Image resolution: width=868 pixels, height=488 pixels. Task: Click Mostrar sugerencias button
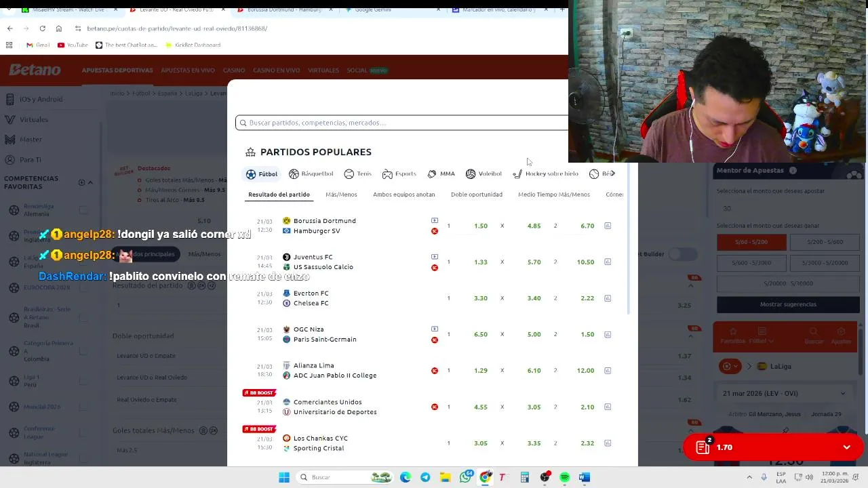[x=788, y=304]
